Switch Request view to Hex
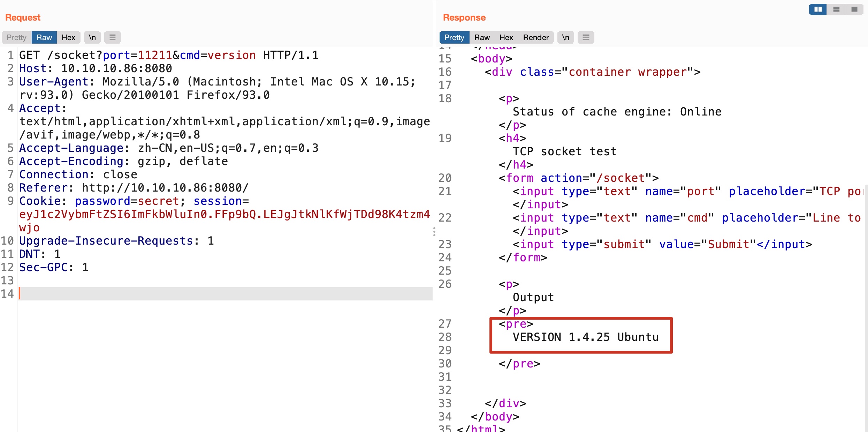 pos(68,37)
